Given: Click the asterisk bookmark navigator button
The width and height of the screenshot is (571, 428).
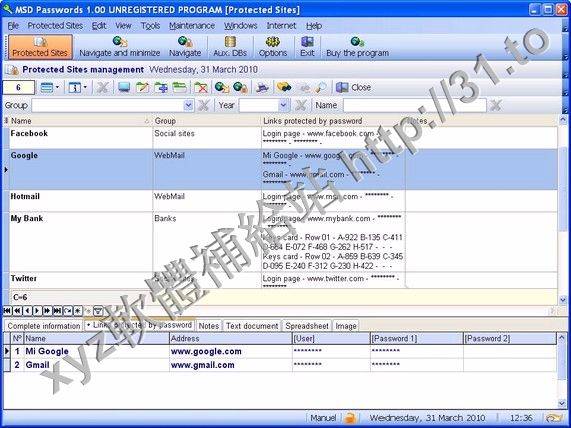Looking at the screenshot, I should coord(78,310).
